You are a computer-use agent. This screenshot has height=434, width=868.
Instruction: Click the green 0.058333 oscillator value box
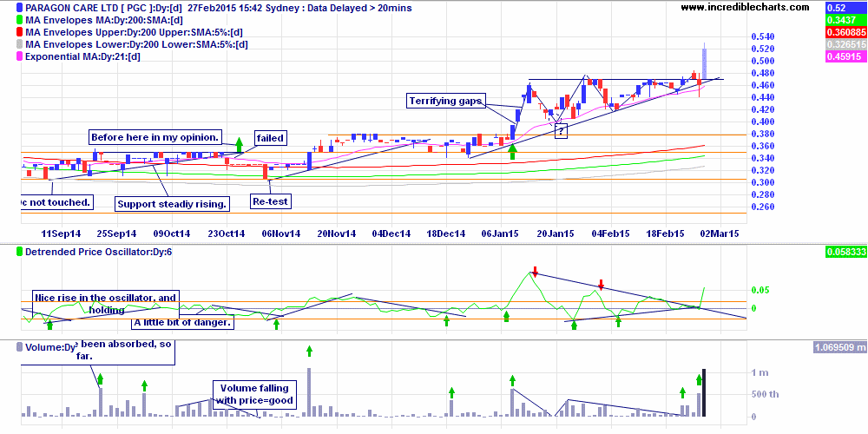[845, 253]
